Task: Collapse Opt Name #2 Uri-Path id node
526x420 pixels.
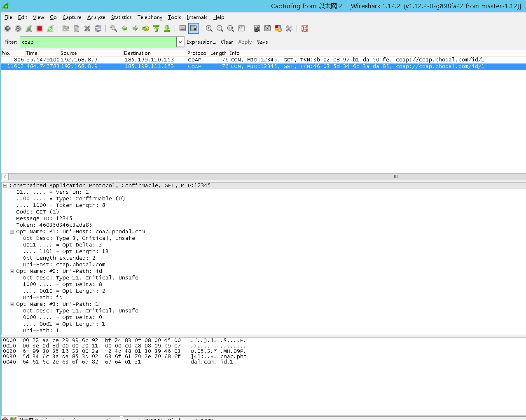Action: [12, 271]
